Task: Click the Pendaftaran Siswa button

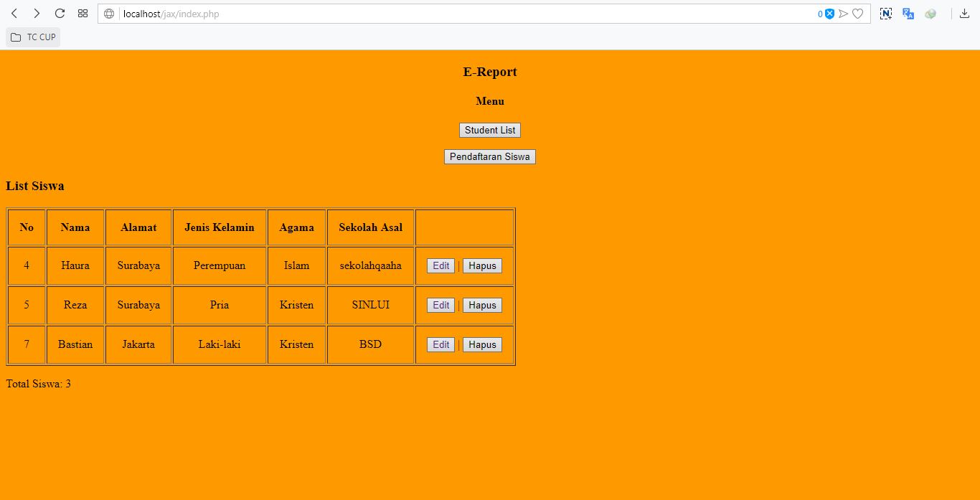Action: click(x=490, y=156)
